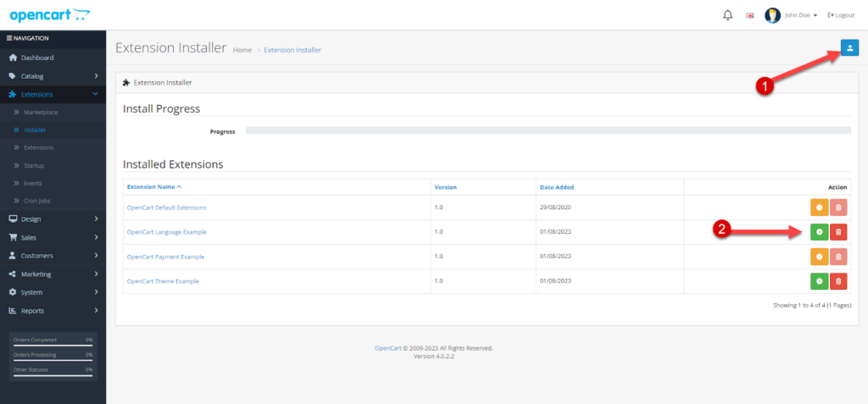Open the OpenCart Default Extensions link
Viewport: 868px width, 404px height.
coord(167,208)
